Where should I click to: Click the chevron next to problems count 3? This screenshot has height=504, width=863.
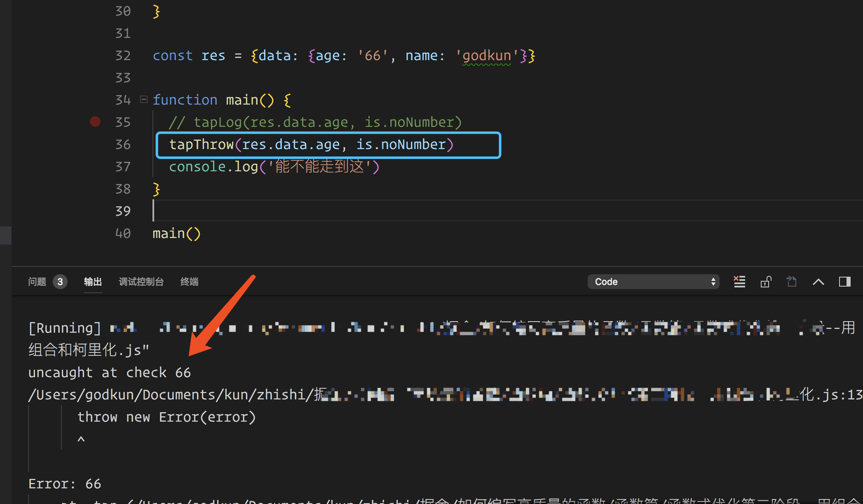tap(818, 281)
